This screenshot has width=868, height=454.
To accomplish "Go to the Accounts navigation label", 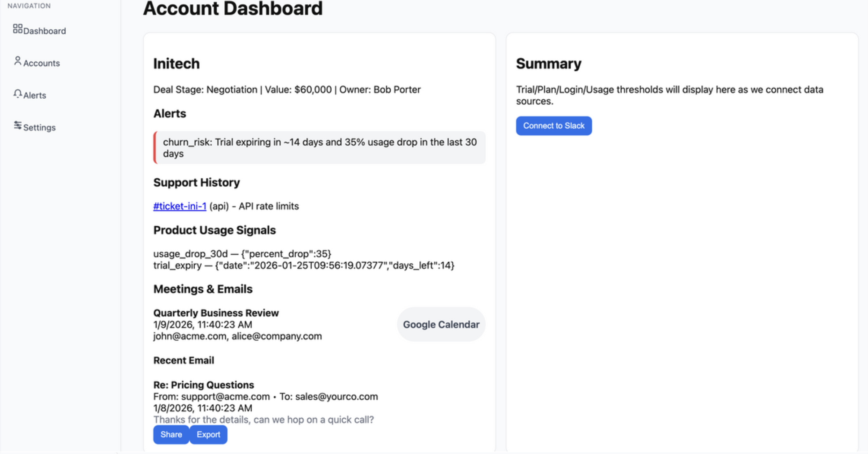I will click(x=42, y=63).
